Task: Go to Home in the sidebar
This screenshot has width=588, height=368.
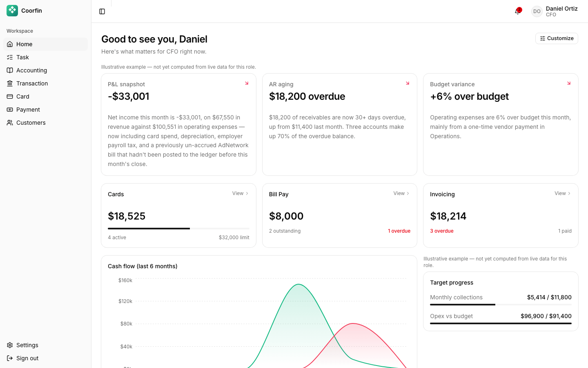Action: (45, 44)
